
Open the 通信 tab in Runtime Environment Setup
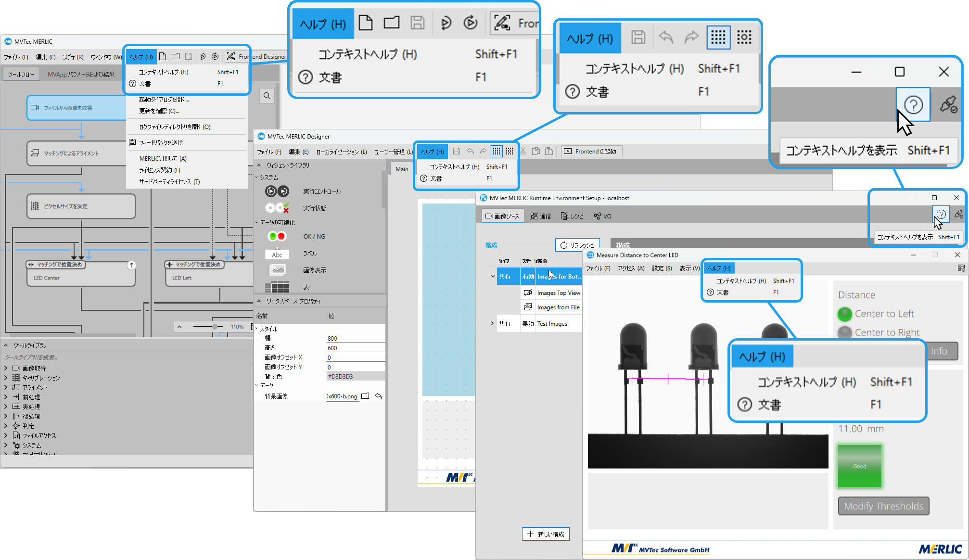(540, 216)
